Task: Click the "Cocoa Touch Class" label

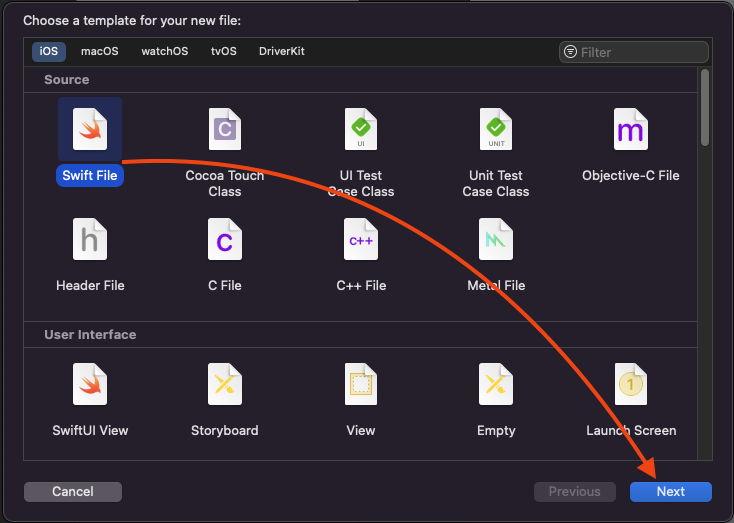Action: pos(225,184)
